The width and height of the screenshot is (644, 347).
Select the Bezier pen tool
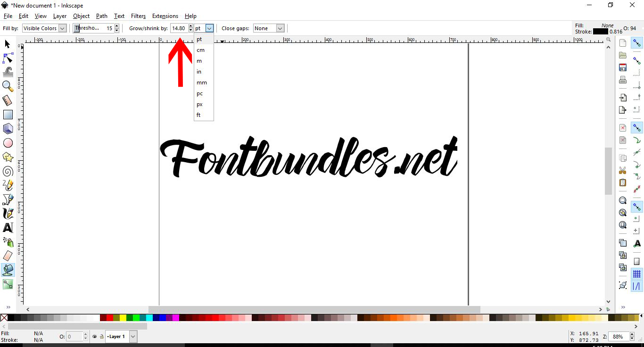[x=8, y=199]
